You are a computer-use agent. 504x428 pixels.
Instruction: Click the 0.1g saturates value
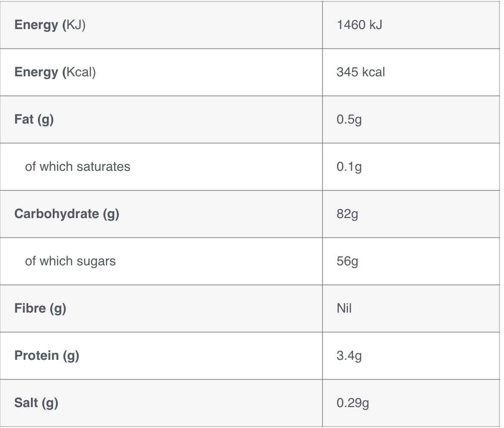(349, 167)
